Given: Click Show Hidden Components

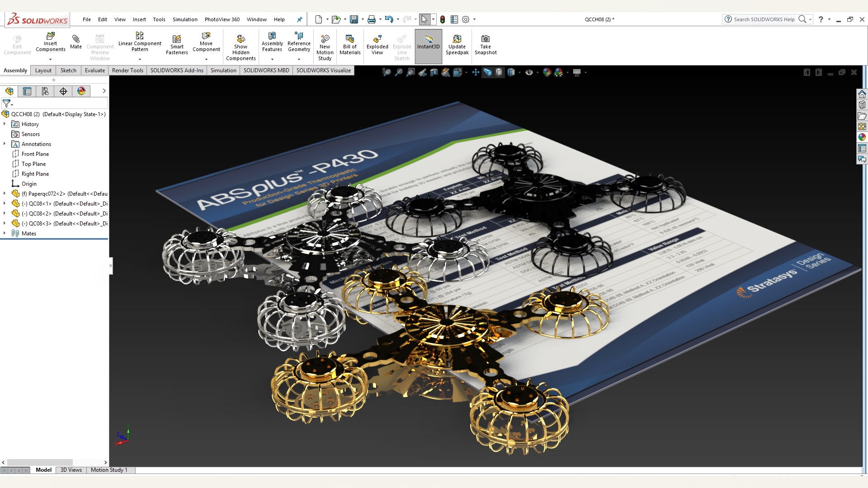Looking at the screenshot, I should [x=241, y=47].
